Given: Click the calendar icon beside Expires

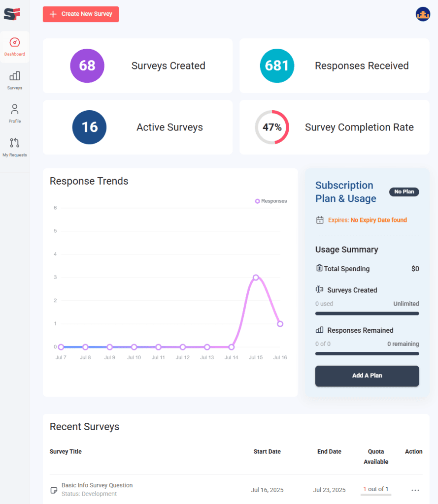Looking at the screenshot, I should click(320, 220).
